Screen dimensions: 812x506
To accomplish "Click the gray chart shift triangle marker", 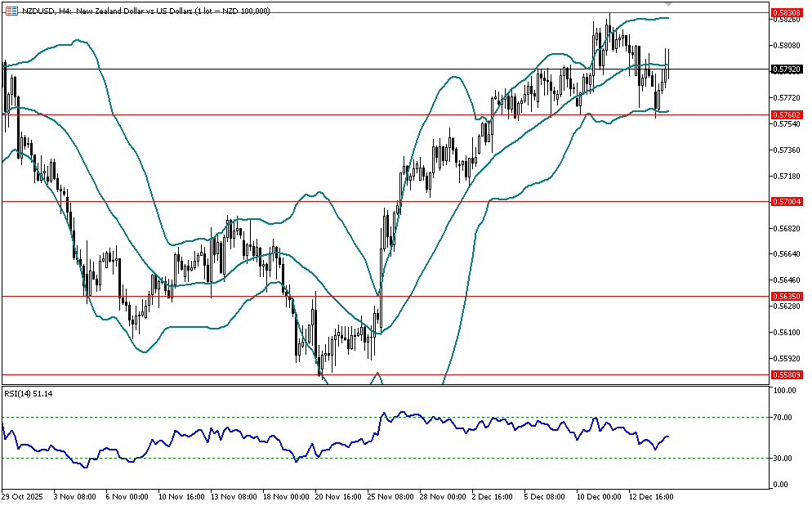I will tap(669, 5).
